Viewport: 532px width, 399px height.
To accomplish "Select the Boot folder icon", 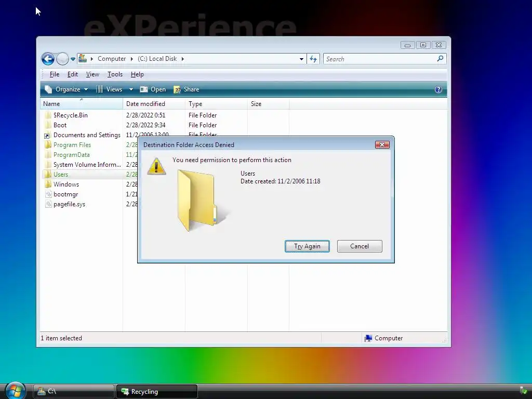I will [48, 125].
